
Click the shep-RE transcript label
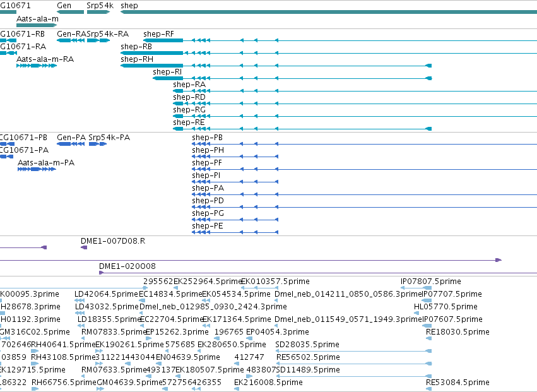coord(189,122)
